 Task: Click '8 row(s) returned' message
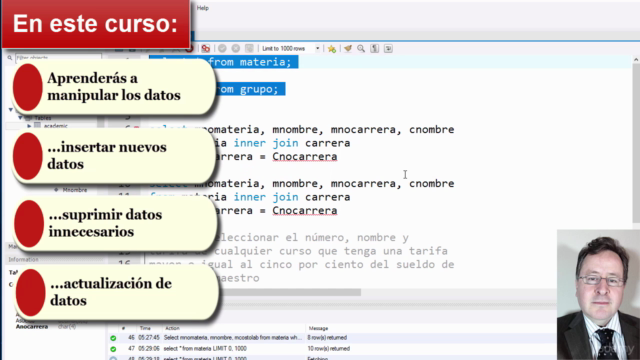[327, 338]
